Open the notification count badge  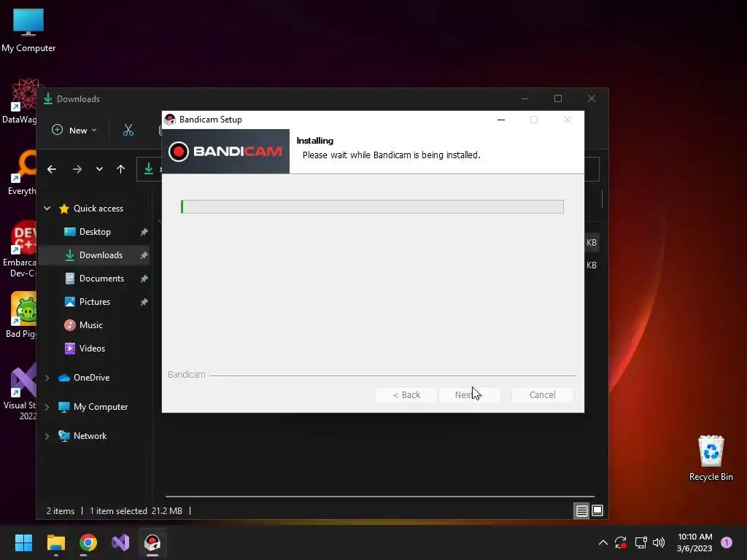pyautogui.click(x=727, y=542)
